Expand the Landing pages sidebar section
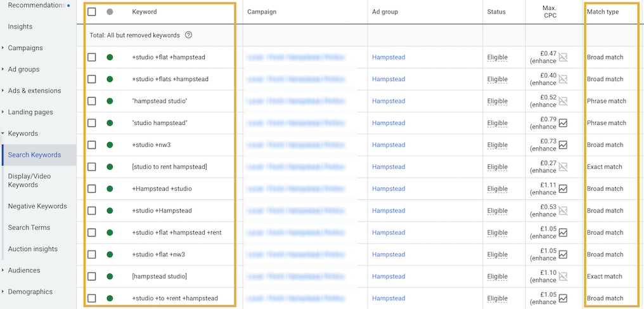This screenshot has width=644, height=309. [3, 112]
